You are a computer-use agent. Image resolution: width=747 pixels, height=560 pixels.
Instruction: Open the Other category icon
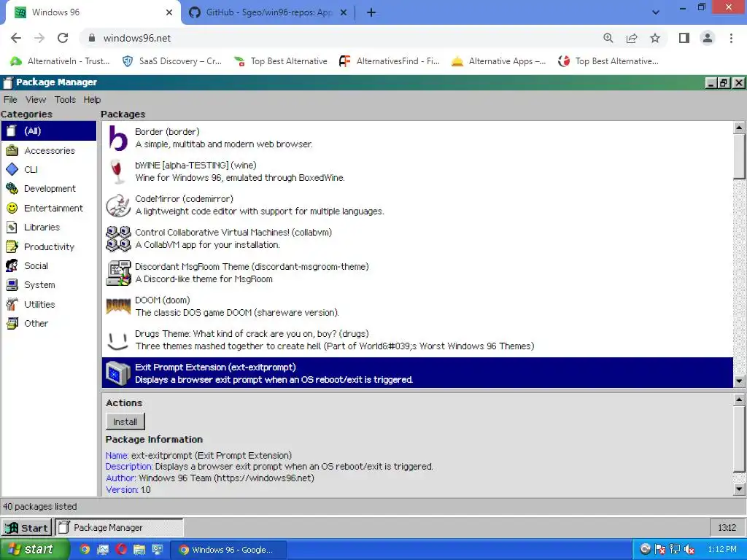pyautogui.click(x=12, y=323)
